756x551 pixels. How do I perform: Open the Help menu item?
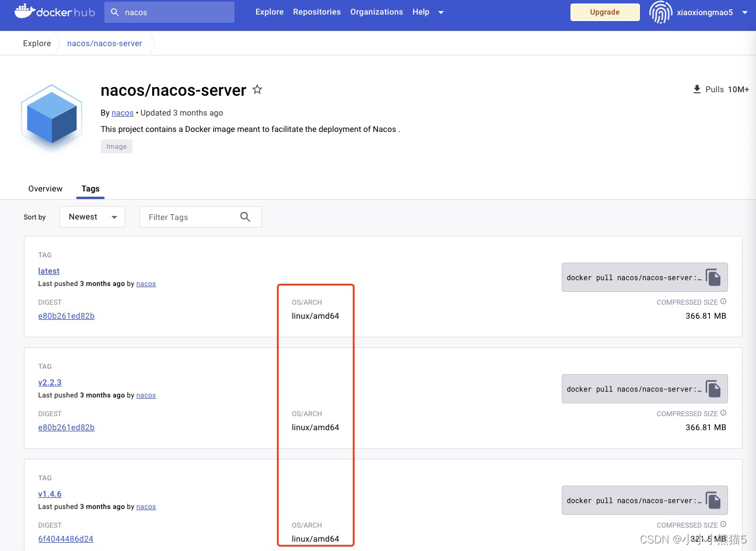(x=421, y=12)
